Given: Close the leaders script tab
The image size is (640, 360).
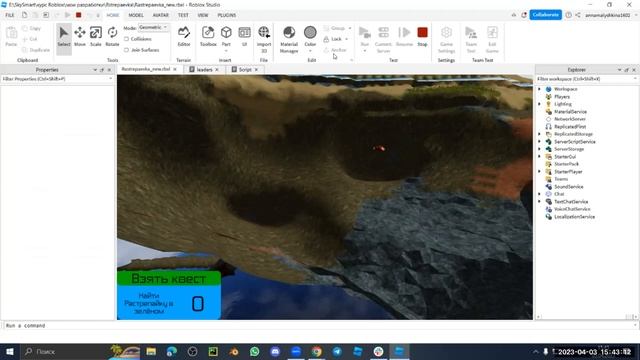Looking at the screenshot, I should [217, 70].
